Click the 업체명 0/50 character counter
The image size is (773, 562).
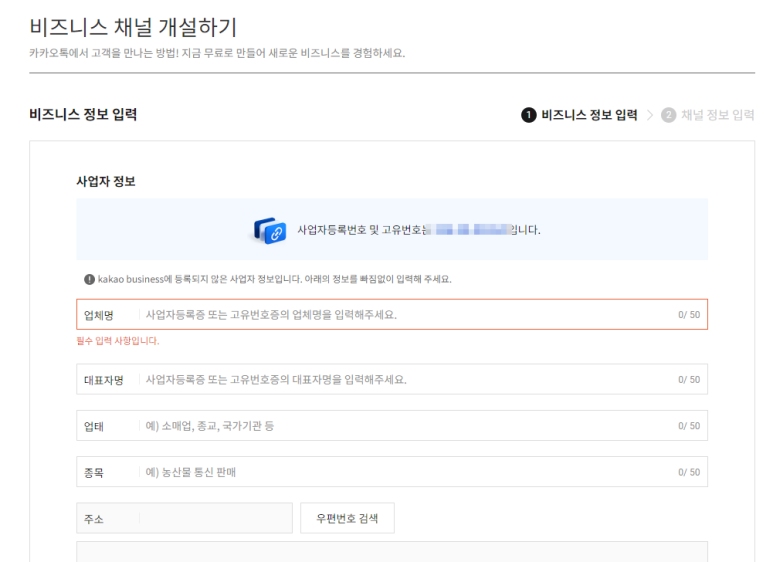click(689, 315)
